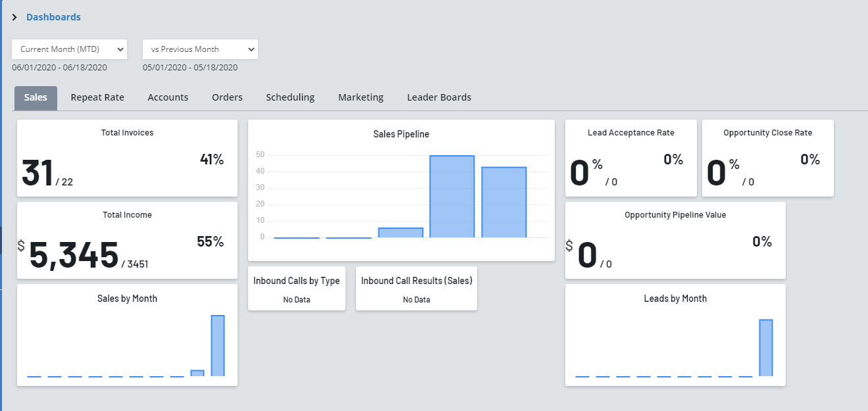
Task: Open the Accounts tab
Action: pyautogui.click(x=168, y=97)
